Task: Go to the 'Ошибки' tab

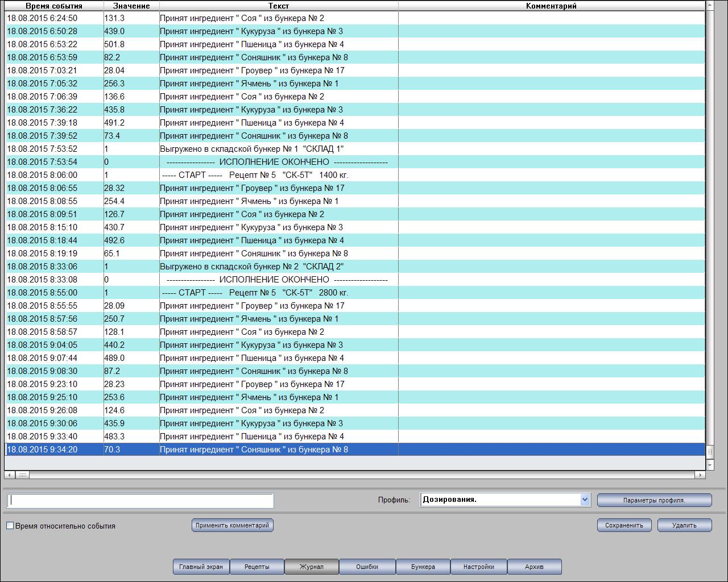Action: pyautogui.click(x=367, y=567)
